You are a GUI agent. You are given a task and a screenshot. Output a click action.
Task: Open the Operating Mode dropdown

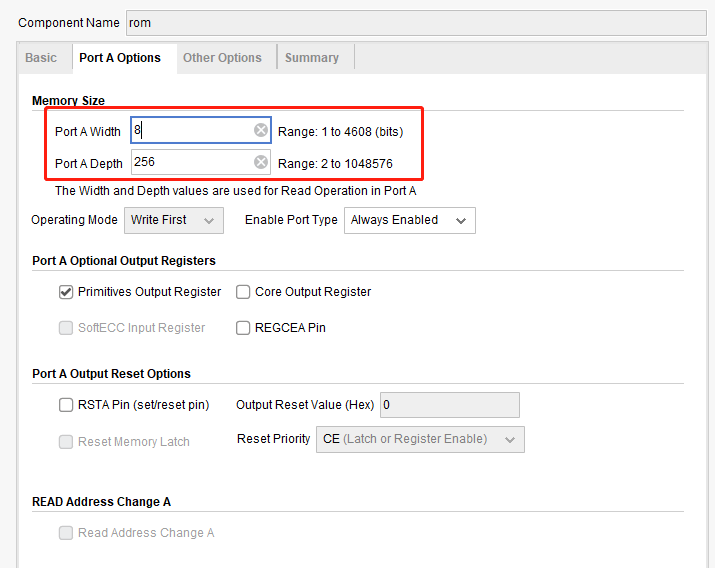pyautogui.click(x=174, y=221)
